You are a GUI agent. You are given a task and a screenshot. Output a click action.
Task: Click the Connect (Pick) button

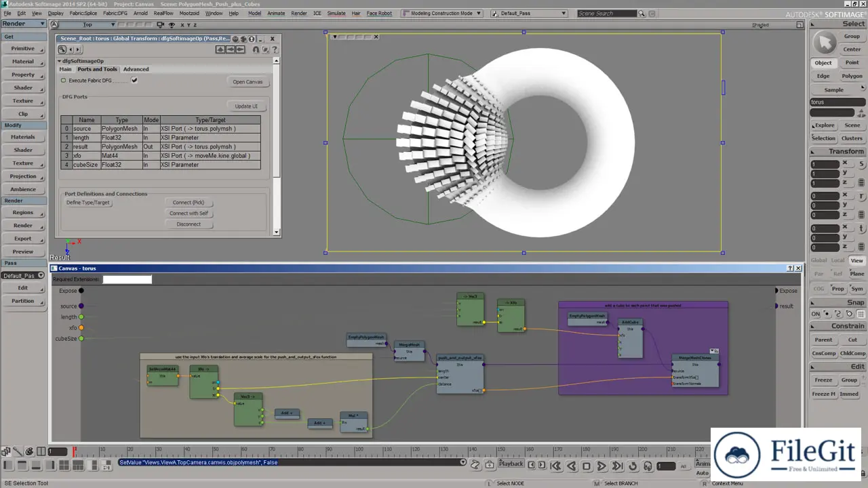tap(189, 202)
